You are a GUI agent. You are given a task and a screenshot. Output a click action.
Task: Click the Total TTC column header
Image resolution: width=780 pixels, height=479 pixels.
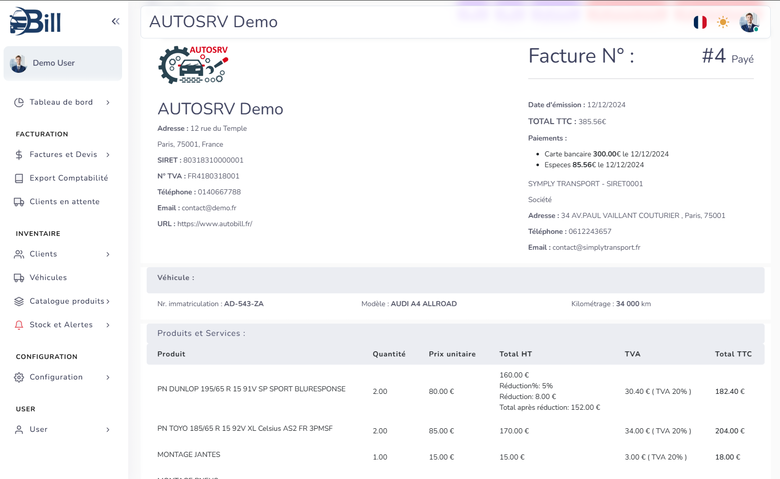(733, 354)
